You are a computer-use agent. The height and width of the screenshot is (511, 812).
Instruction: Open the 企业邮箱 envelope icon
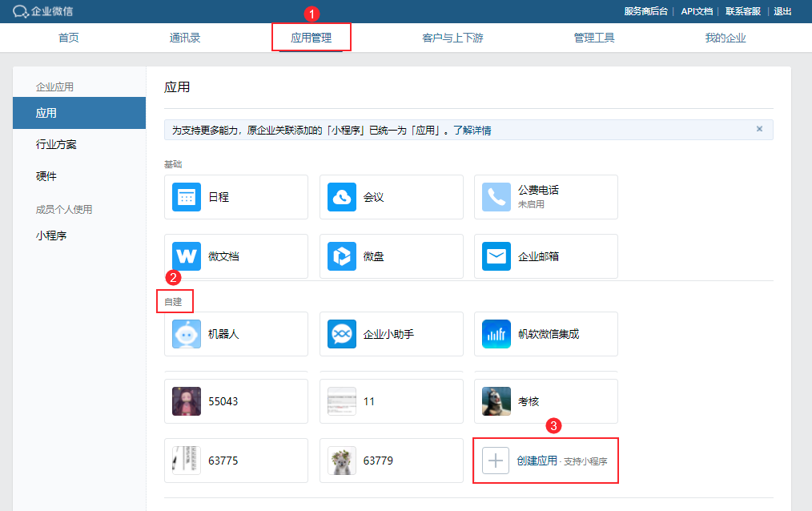(x=496, y=256)
